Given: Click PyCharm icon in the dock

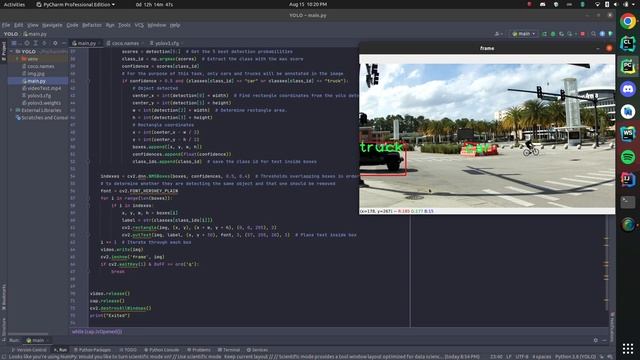Looking at the screenshot, I should (628, 66).
